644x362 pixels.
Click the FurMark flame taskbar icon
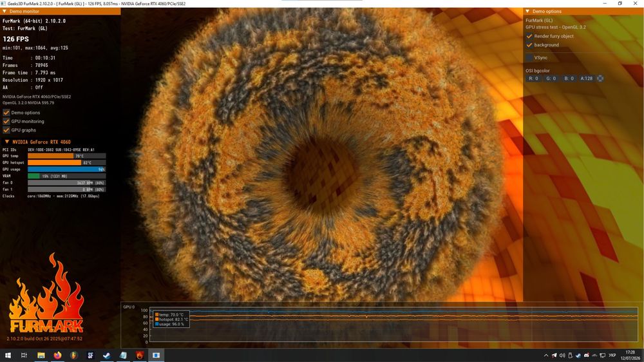pyautogui.click(x=140, y=356)
